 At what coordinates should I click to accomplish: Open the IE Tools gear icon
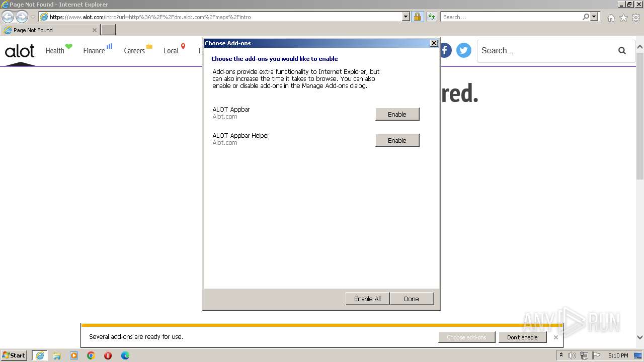click(635, 18)
